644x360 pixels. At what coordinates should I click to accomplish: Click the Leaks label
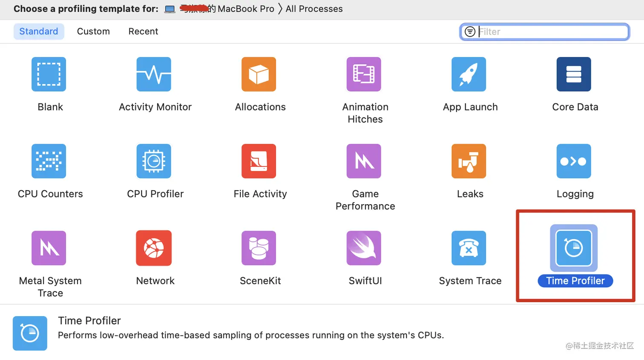[470, 194]
